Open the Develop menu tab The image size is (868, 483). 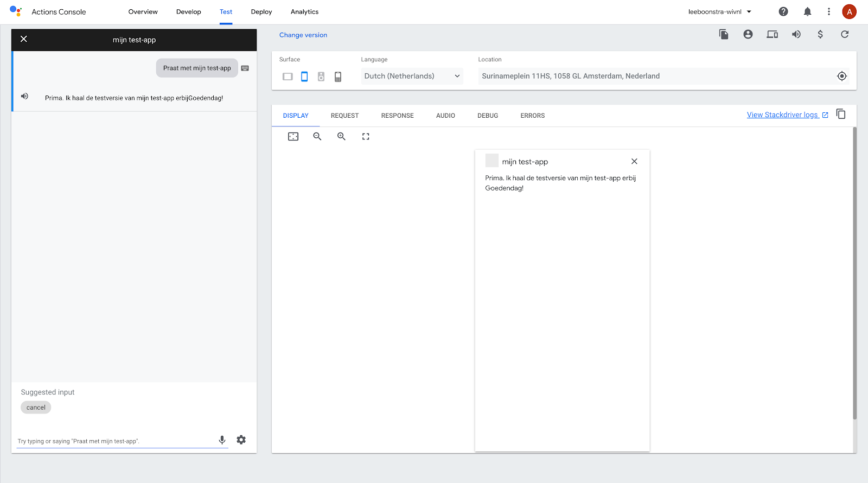pos(188,12)
